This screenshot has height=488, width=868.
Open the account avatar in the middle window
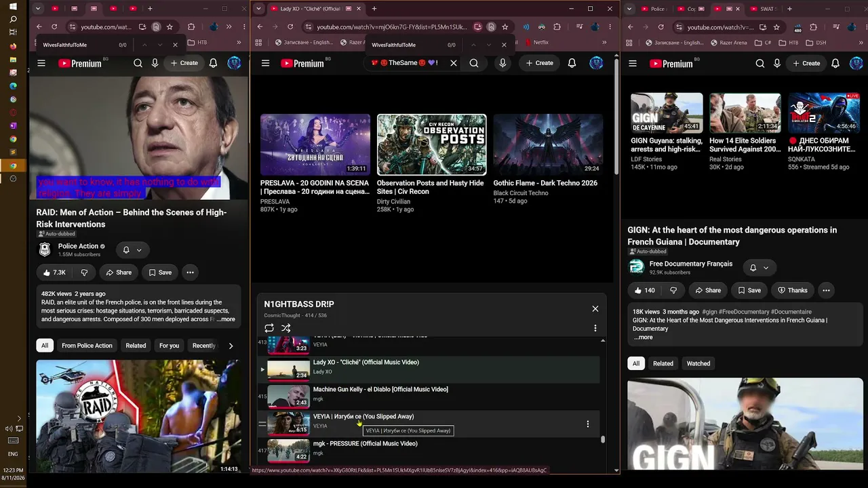[x=596, y=63]
